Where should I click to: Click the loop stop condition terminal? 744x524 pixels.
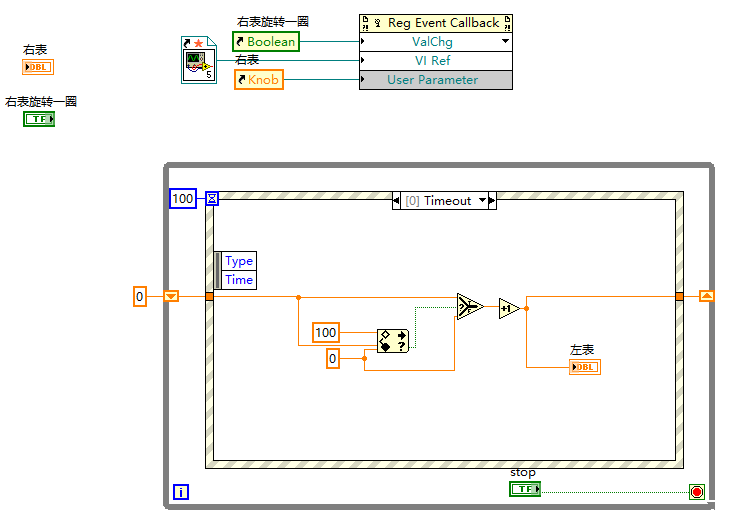[697, 492]
